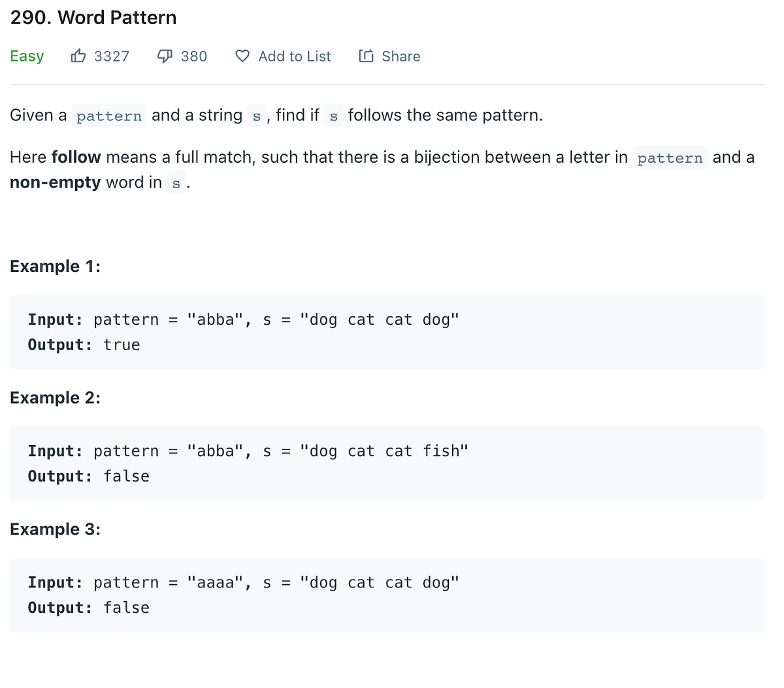Click the thumbs down icon to downvote

tap(164, 56)
